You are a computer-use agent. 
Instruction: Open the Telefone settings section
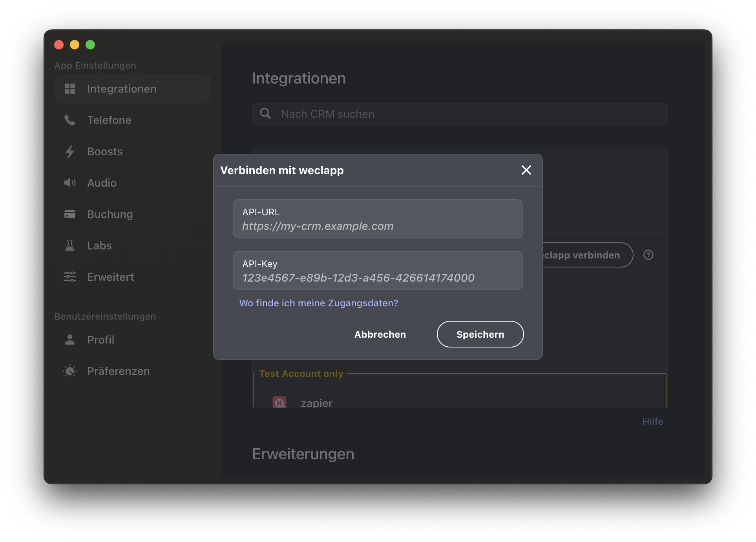[x=133, y=120]
